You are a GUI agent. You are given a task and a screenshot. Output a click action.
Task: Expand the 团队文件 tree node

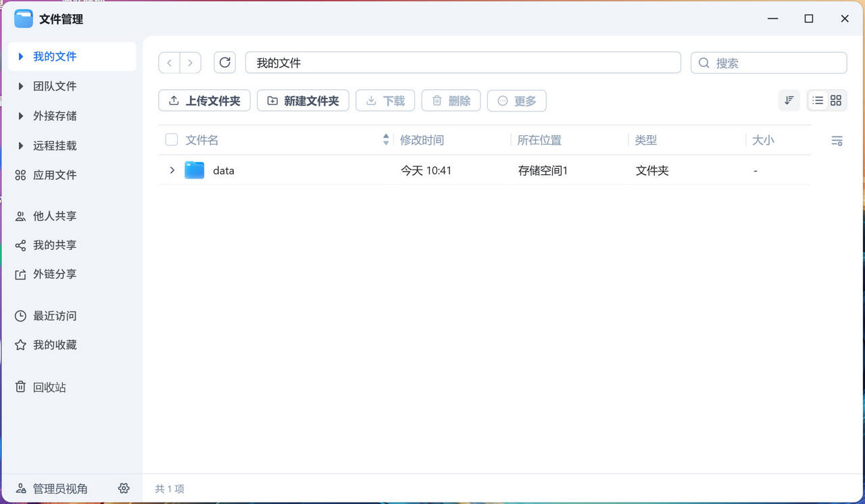point(21,86)
